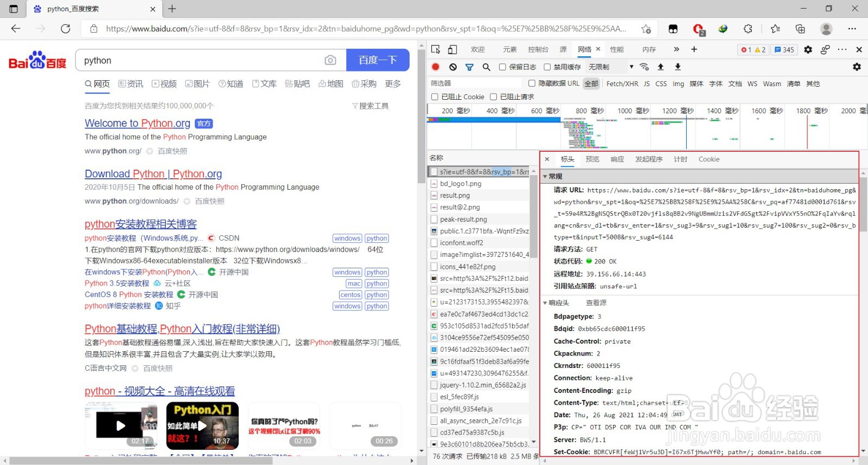Toggle the network filter funnel icon
868x465 pixels.
(x=469, y=67)
